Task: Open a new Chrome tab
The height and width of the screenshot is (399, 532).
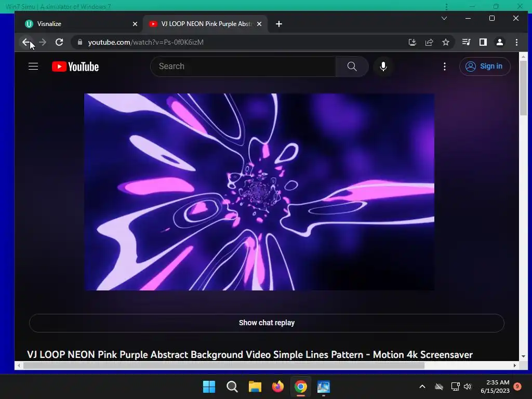Action: 279,24
